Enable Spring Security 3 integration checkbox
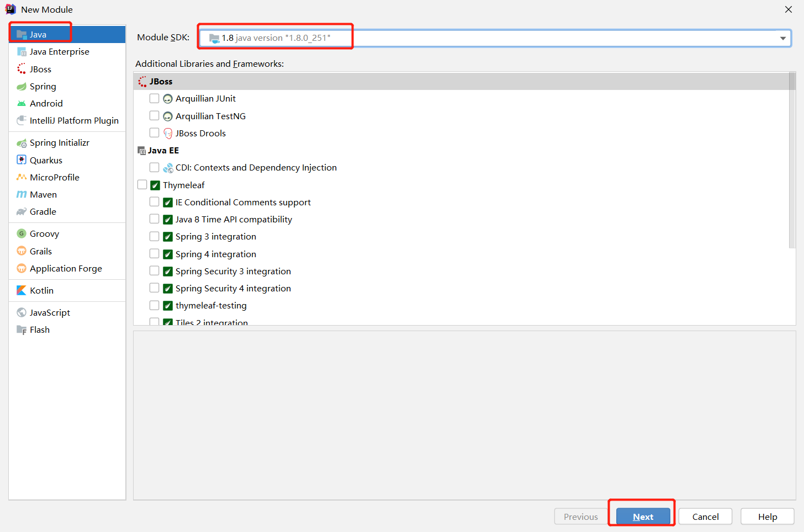The height and width of the screenshot is (532, 804). [155, 271]
